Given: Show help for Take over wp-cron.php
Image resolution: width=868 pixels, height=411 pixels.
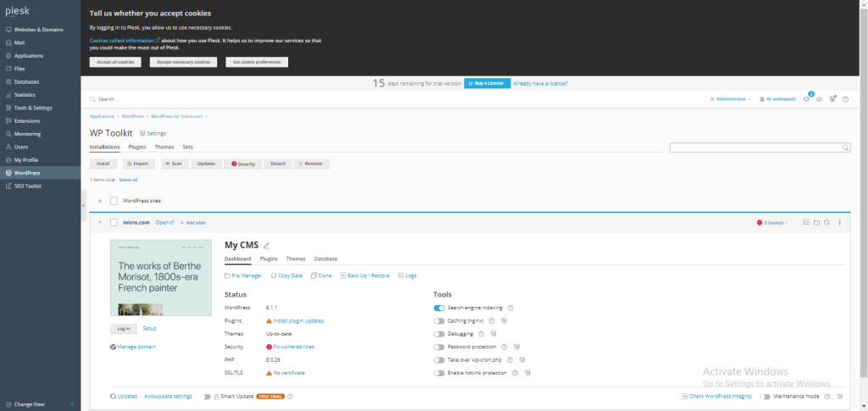Looking at the screenshot, I should coord(509,359).
